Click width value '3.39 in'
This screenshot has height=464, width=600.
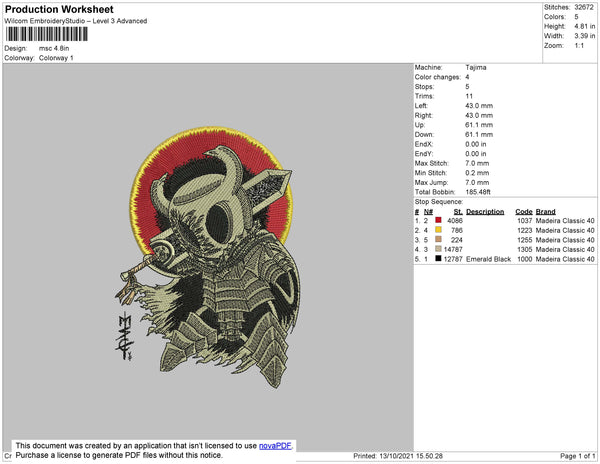pos(585,36)
